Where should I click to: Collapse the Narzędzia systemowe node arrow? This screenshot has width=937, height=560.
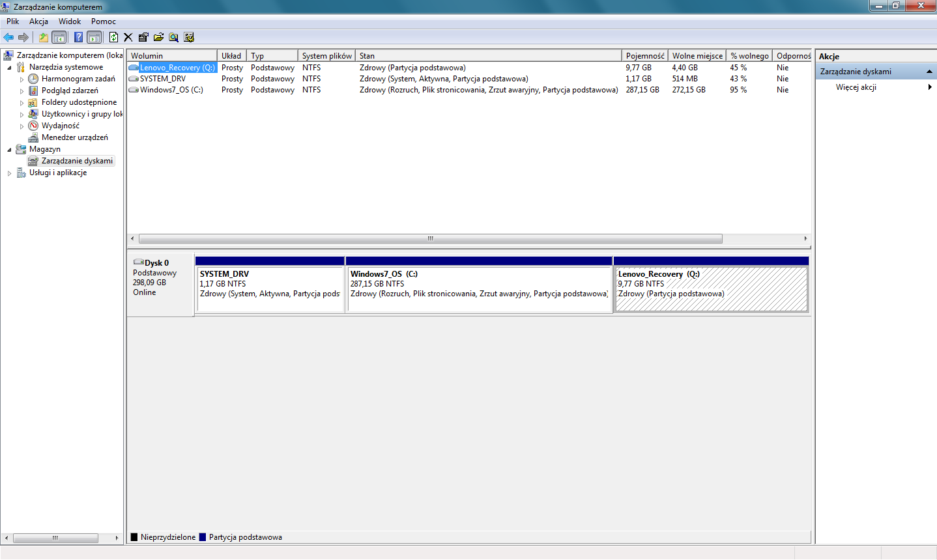[9, 67]
